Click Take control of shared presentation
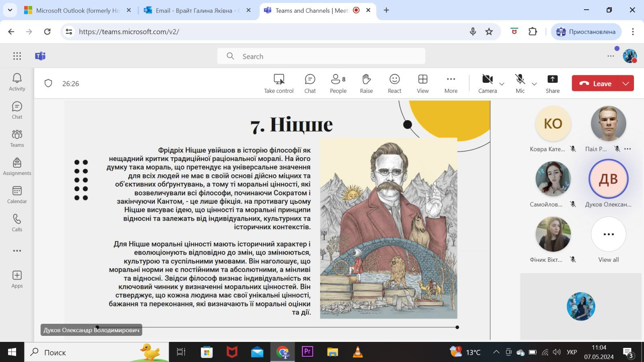The height and width of the screenshot is (362, 644). [x=279, y=83]
